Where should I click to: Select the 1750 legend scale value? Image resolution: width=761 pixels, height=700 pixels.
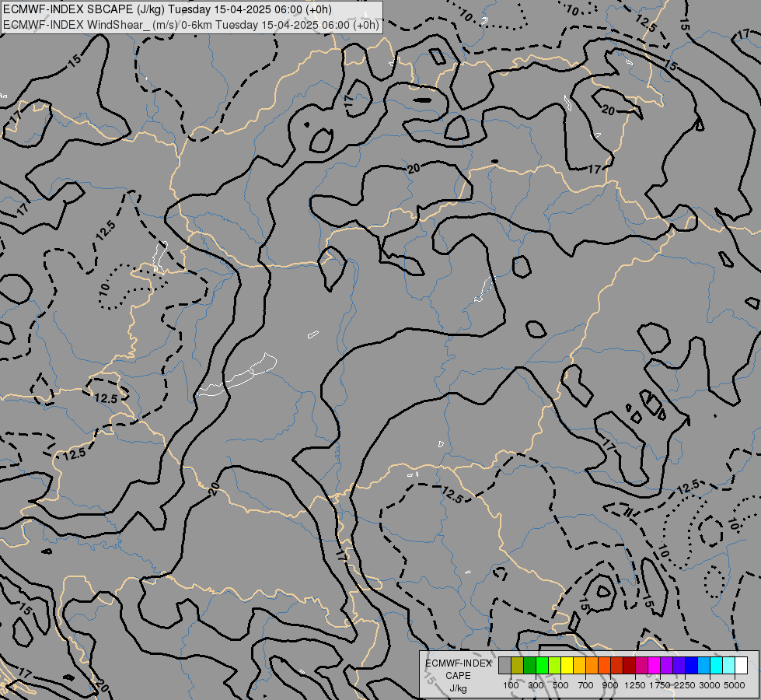(x=660, y=685)
